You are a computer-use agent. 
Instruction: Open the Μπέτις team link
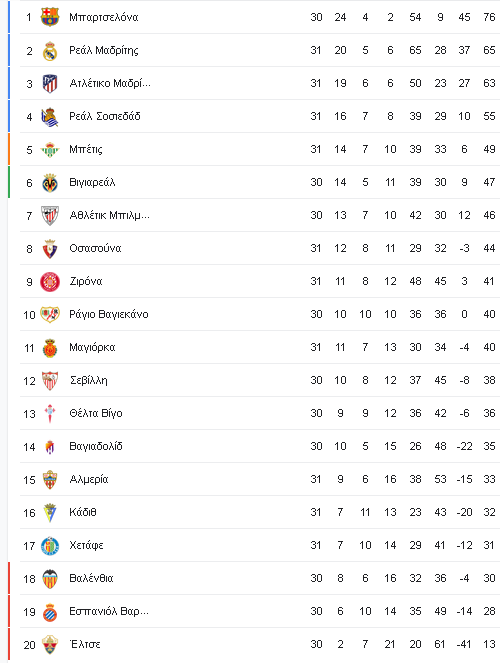coord(86,150)
